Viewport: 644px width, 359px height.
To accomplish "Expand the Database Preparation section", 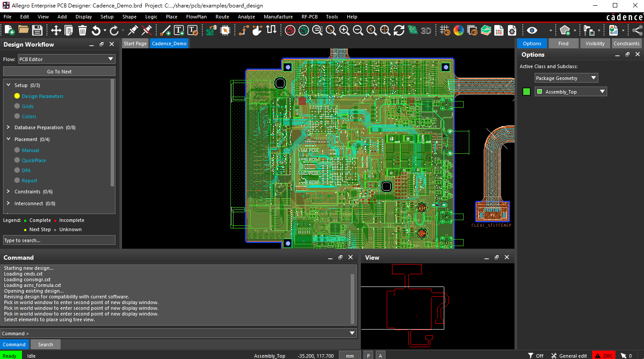I will tap(8, 127).
